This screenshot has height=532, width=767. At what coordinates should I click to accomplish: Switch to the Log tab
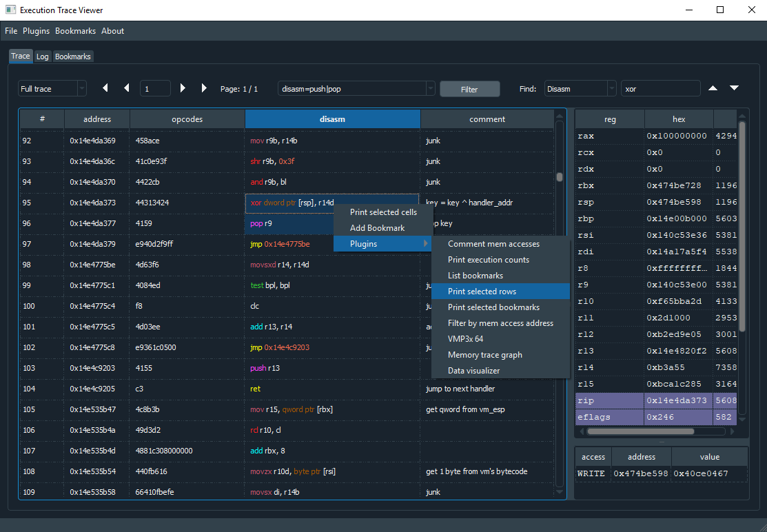click(x=42, y=57)
